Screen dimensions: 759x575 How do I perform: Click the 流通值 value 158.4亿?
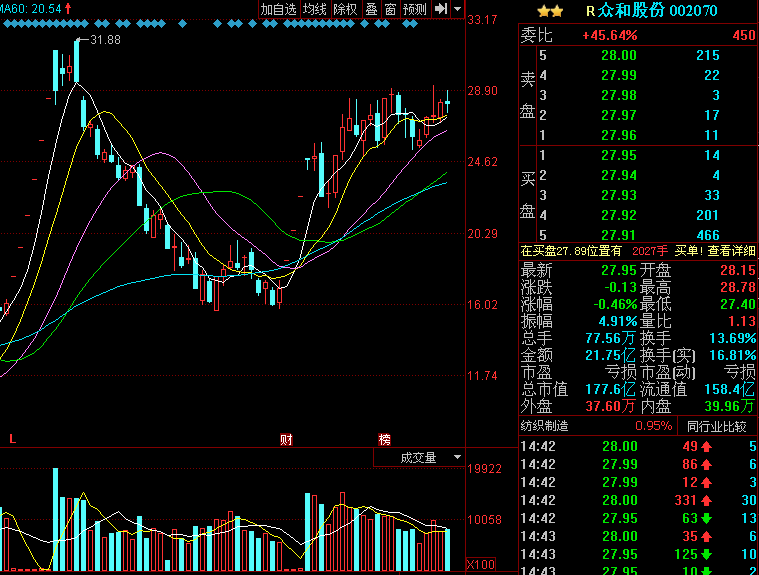point(730,389)
